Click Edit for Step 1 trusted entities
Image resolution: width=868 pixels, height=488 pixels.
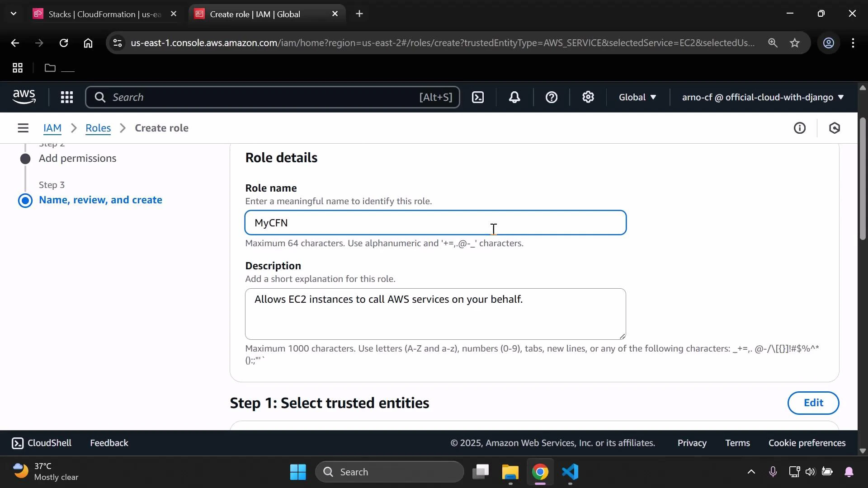coord(813,403)
